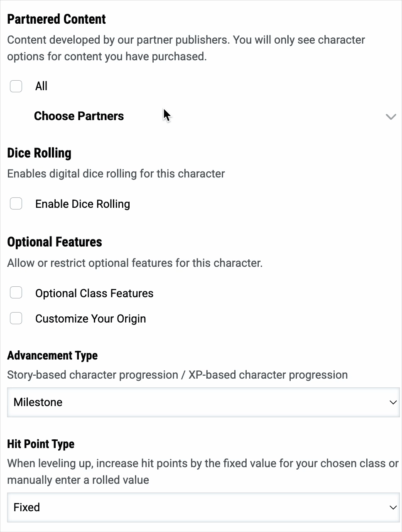402x532 pixels.
Task: Click the arrow icon on Milestone dropdown
Action: point(393,402)
